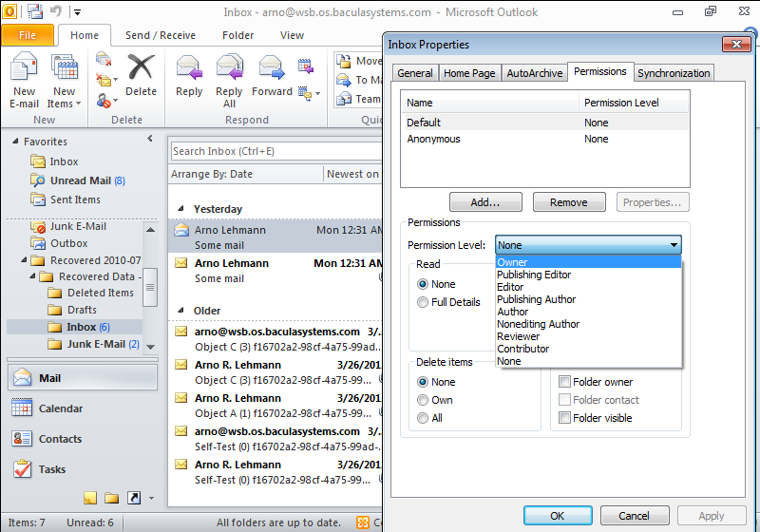Choose Reviewer permission level
Viewport: 760px width, 532px height.
(x=588, y=336)
